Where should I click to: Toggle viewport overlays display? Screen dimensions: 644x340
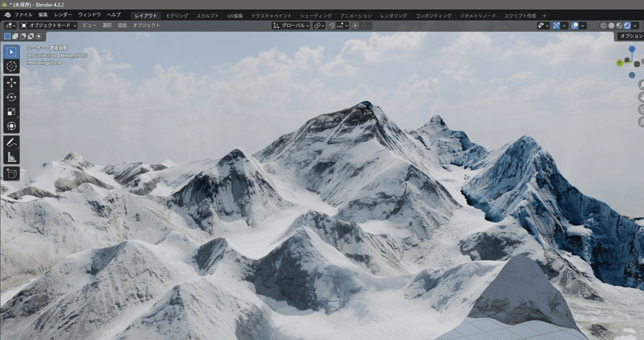pos(574,26)
